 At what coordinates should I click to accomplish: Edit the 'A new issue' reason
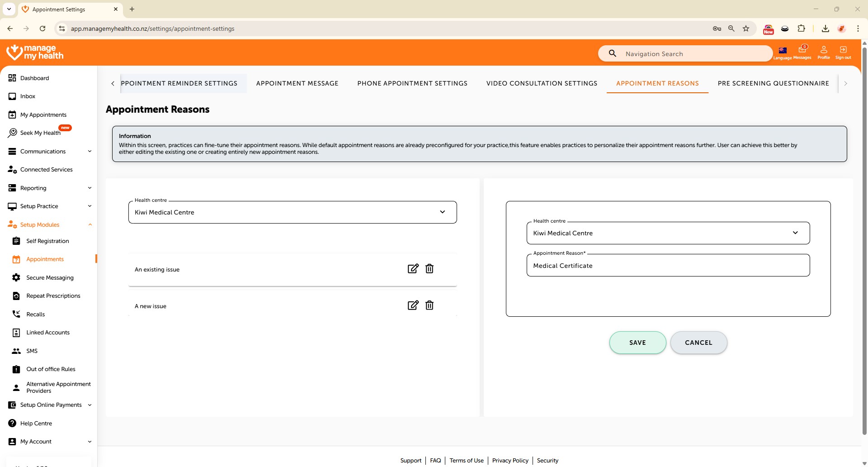click(413, 305)
